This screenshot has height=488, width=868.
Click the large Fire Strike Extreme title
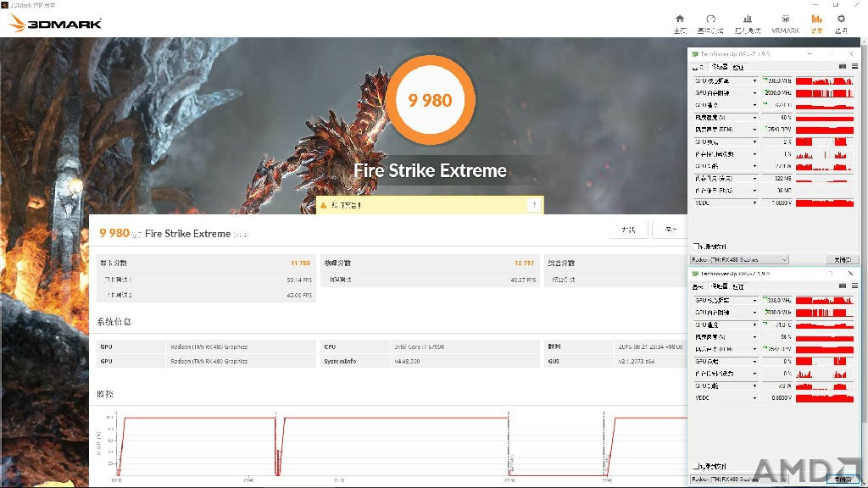click(x=430, y=170)
